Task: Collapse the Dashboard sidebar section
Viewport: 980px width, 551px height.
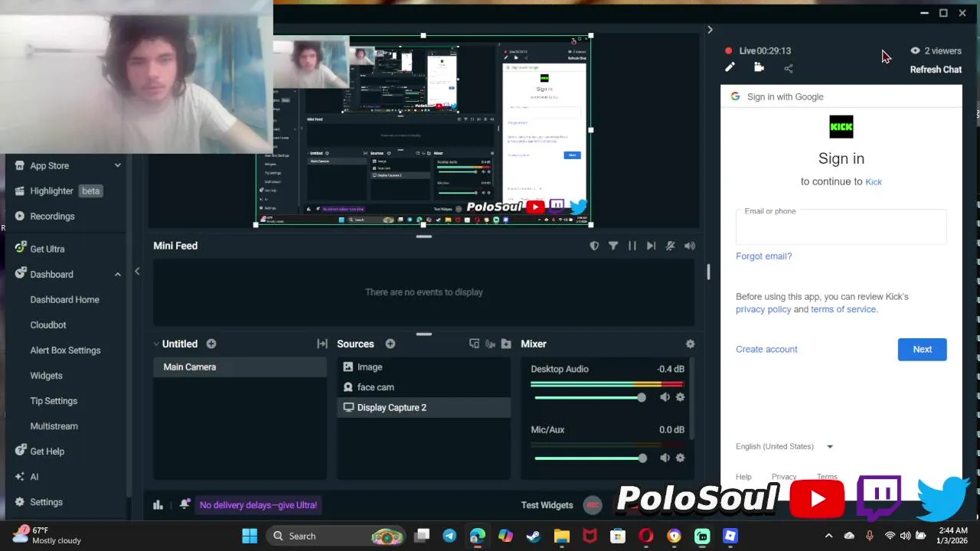Action: click(x=117, y=274)
